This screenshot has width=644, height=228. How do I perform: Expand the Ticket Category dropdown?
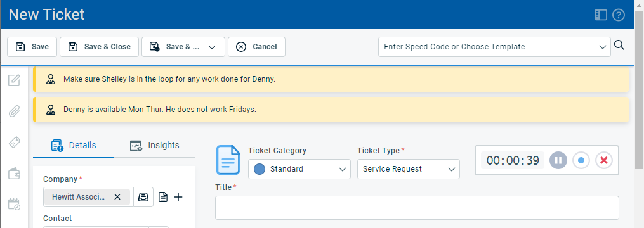(299, 169)
